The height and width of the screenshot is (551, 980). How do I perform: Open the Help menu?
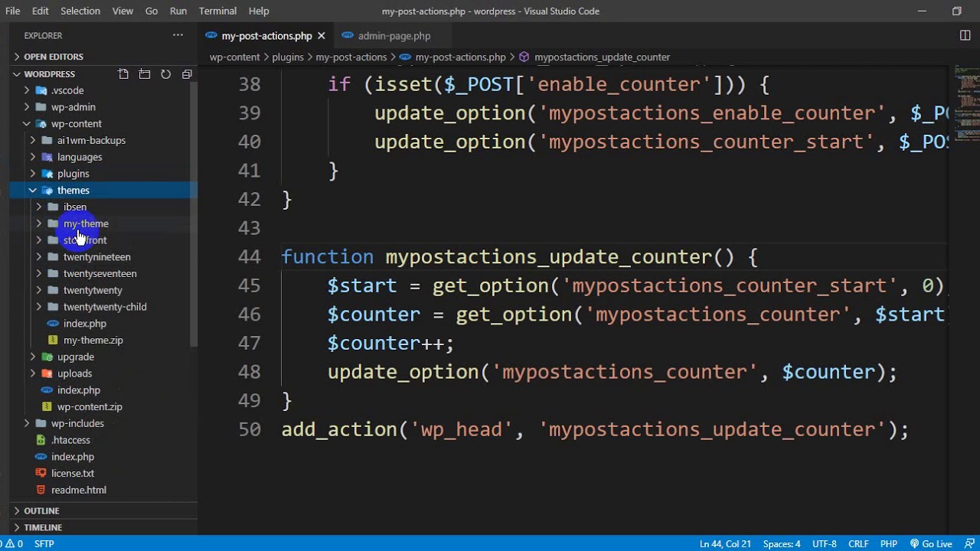(x=259, y=11)
